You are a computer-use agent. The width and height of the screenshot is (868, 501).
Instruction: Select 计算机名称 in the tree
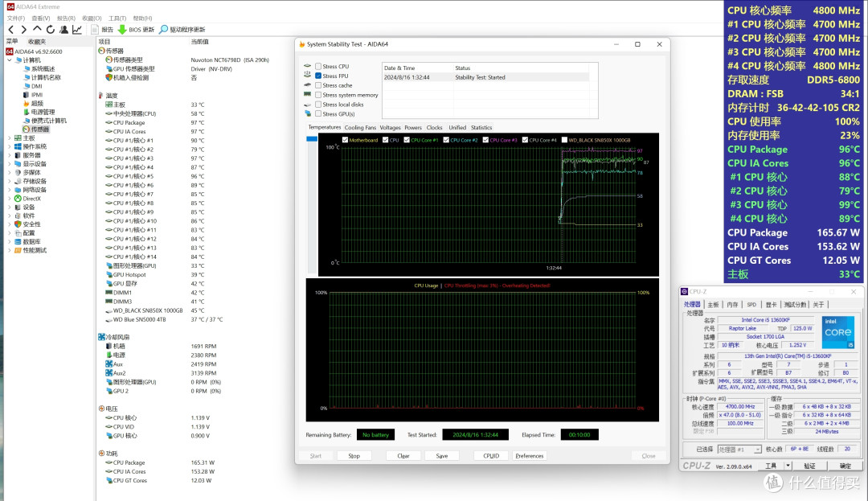[x=42, y=77]
